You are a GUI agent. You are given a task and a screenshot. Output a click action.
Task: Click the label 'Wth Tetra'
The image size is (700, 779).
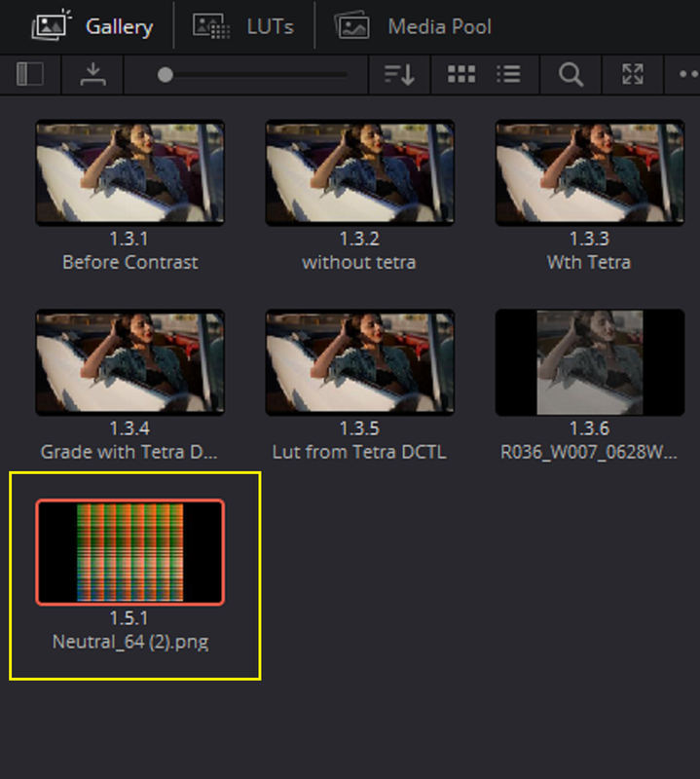[x=589, y=262]
